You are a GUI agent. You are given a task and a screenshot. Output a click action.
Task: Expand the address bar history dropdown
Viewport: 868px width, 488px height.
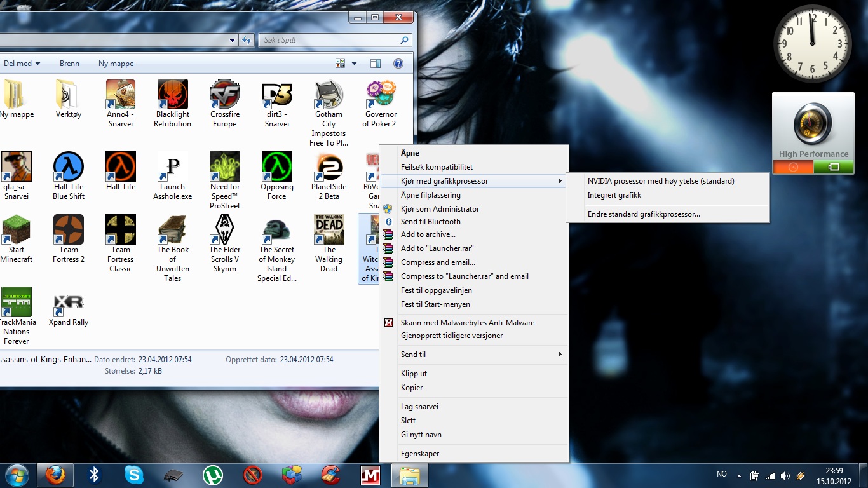coord(233,40)
